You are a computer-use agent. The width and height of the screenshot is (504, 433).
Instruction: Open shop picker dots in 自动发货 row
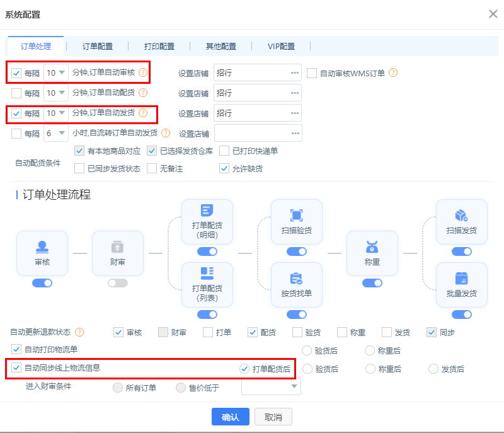[295, 113]
